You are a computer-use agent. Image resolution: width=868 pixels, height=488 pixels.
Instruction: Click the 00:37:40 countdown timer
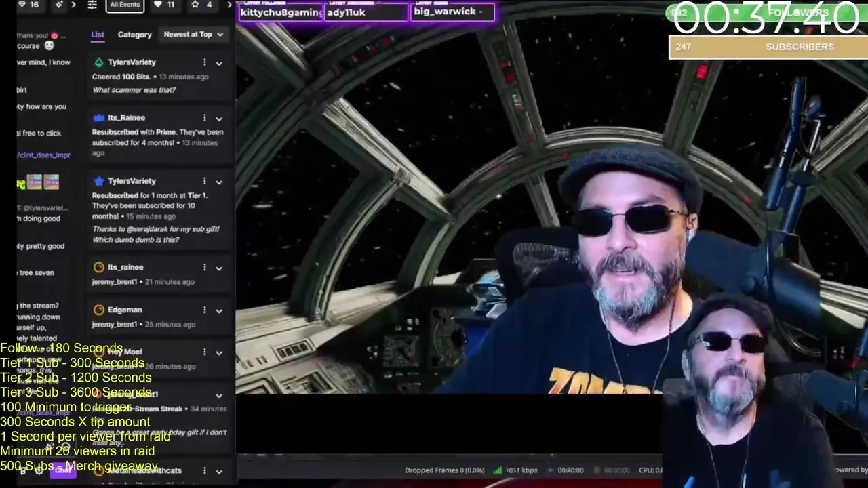[766, 18]
